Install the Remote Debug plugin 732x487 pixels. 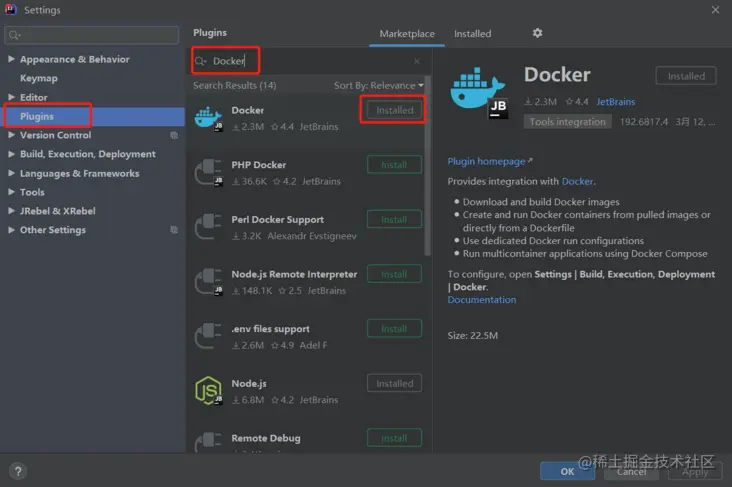[394, 438]
